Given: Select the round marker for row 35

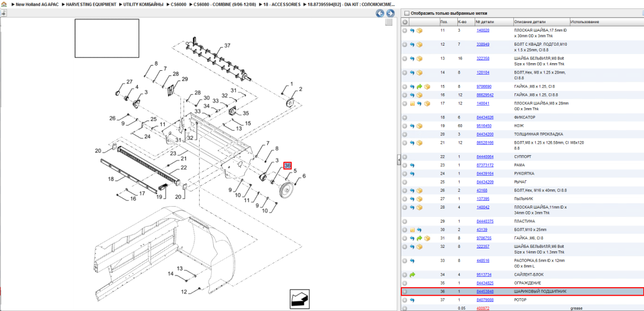Looking at the screenshot, I should click(404, 283).
